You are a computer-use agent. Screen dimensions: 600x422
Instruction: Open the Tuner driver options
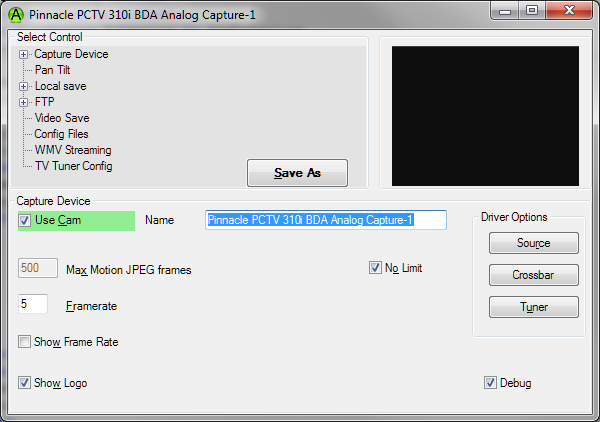point(534,307)
